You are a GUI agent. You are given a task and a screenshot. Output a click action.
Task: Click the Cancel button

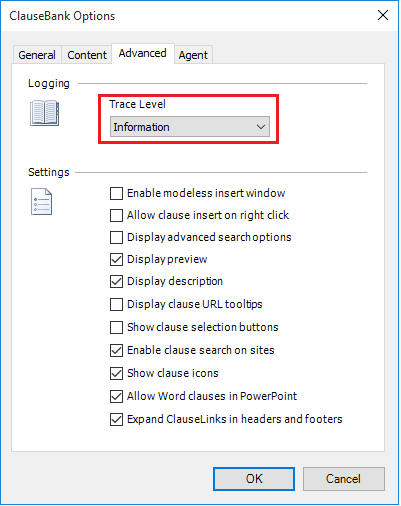pyautogui.click(x=344, y=479)
